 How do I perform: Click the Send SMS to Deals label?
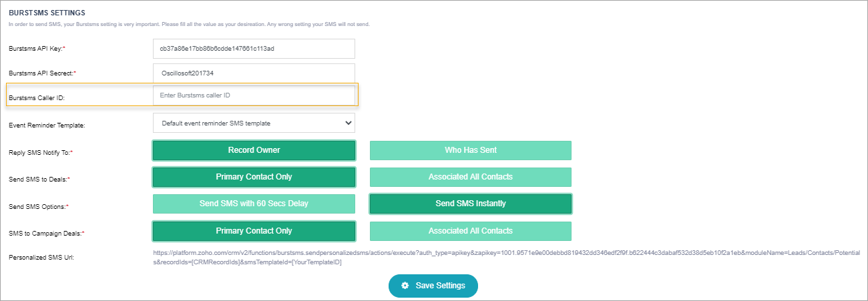point(40,180)
